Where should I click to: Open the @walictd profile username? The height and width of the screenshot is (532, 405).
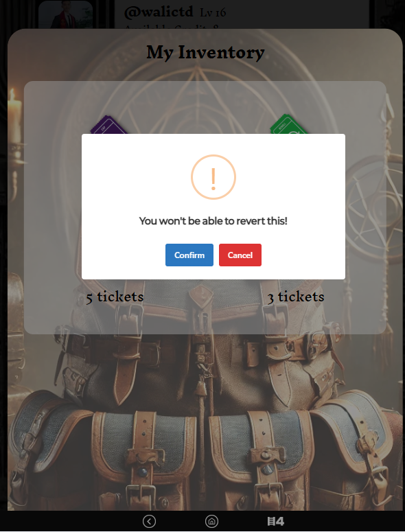pos(159,12)
